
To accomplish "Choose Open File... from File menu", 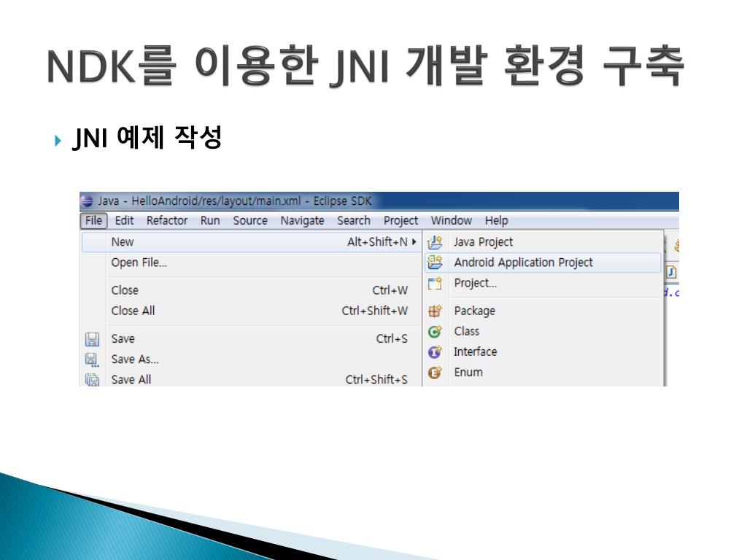I will (x=252, y=262).
